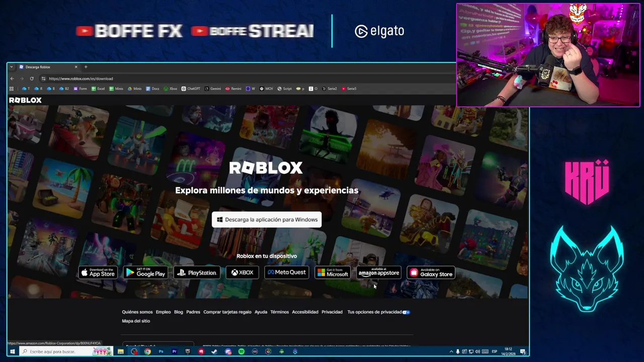Reload the page with the browser refresh icon
This screenshot has width=644, height=362.
pyautogui.click(x=32, y=78)
